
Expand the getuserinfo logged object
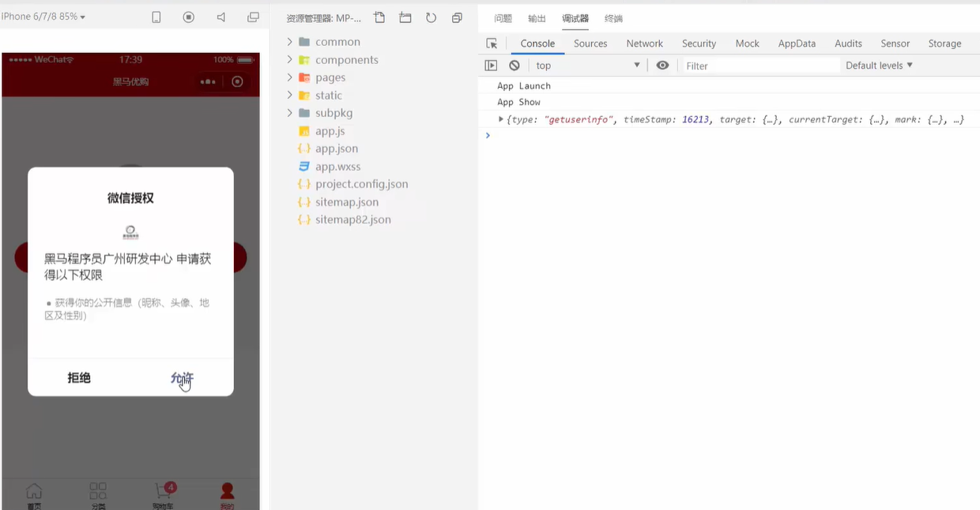pos(501,119)
